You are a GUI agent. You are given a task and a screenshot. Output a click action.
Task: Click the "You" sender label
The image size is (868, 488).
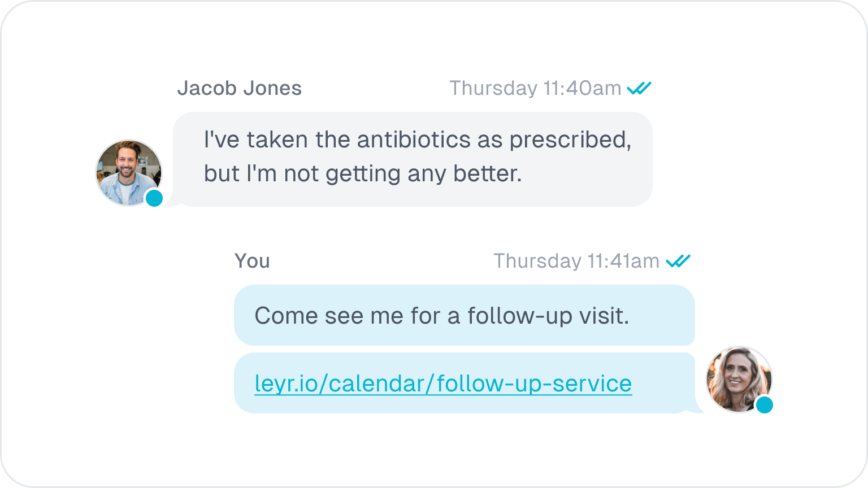point(252,261)
